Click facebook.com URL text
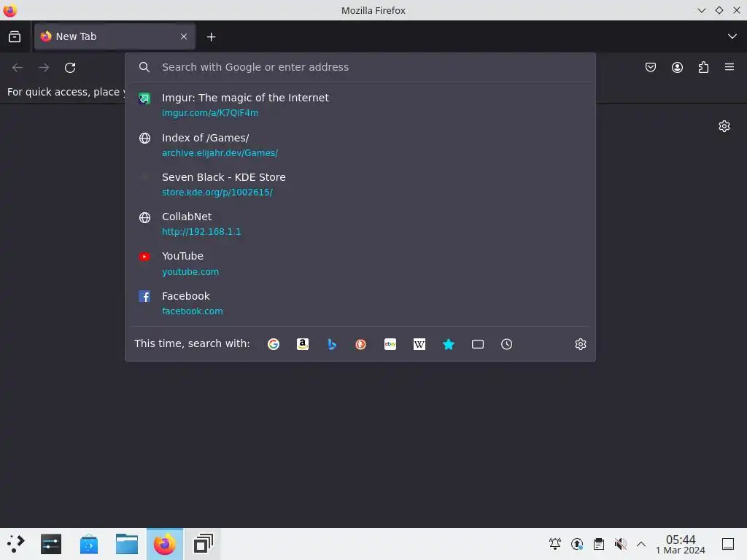This screenshot has width=747, height=560. pyautogui.click(x=193, y=311)
